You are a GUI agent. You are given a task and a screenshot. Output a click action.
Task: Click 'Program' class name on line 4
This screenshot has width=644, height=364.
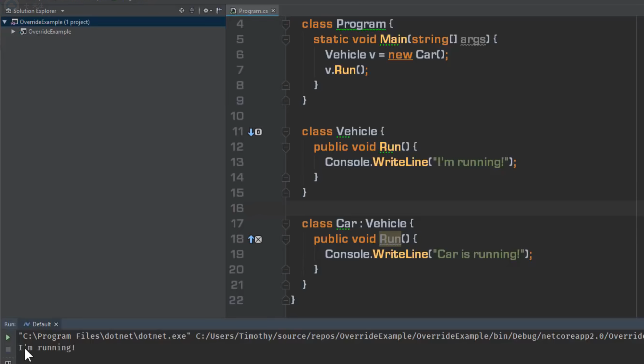pyautogui.click(x=361, y=24)
